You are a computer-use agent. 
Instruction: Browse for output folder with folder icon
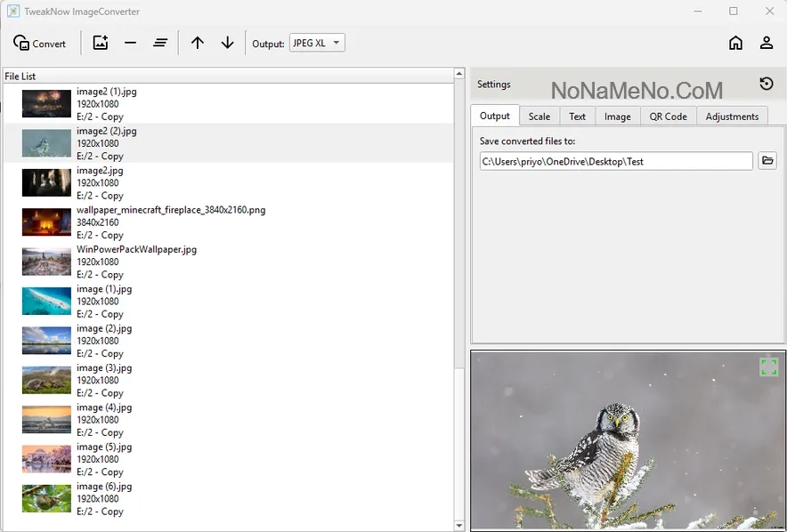tap(767, 161)
